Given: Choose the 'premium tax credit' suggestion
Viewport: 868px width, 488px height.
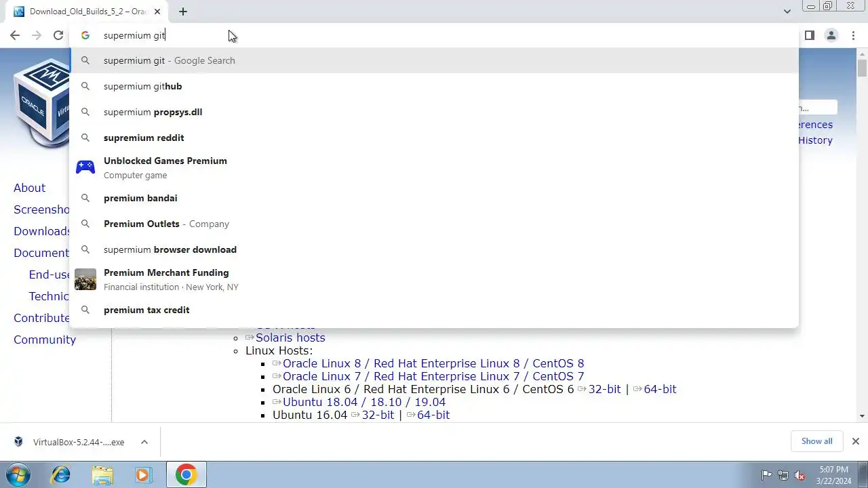Looking at the screenshot, I should point(434,310).
